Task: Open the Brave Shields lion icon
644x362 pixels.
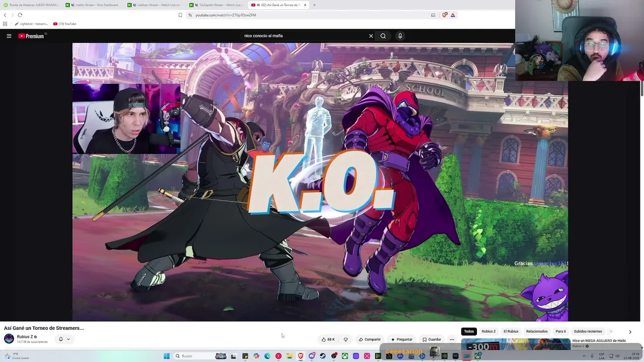Action: click(x=445, y=15)
